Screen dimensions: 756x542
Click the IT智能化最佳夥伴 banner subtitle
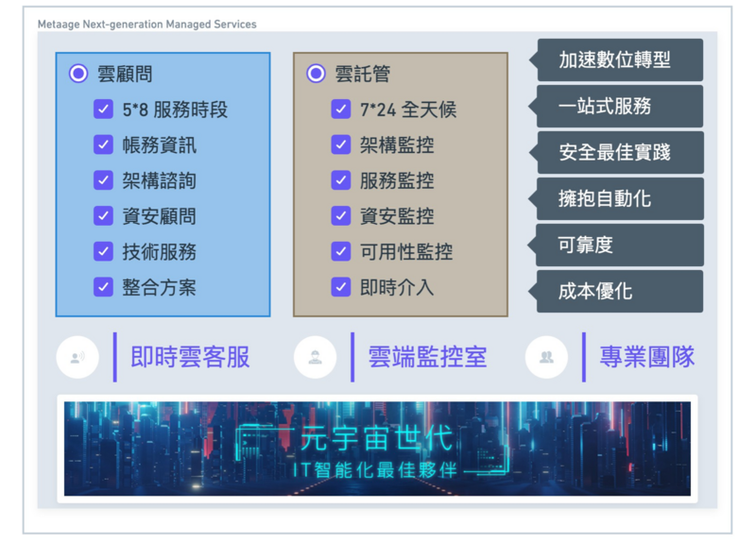[x=375, y=470]
